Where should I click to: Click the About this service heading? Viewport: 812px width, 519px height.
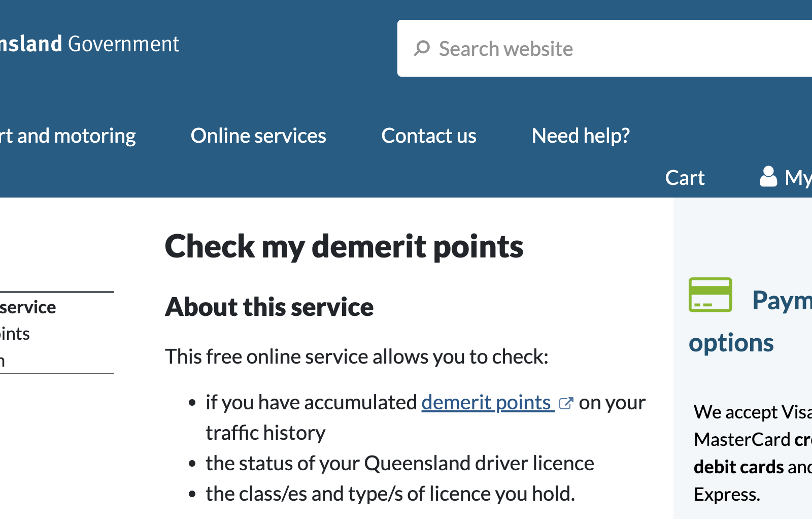pos(269,307)
